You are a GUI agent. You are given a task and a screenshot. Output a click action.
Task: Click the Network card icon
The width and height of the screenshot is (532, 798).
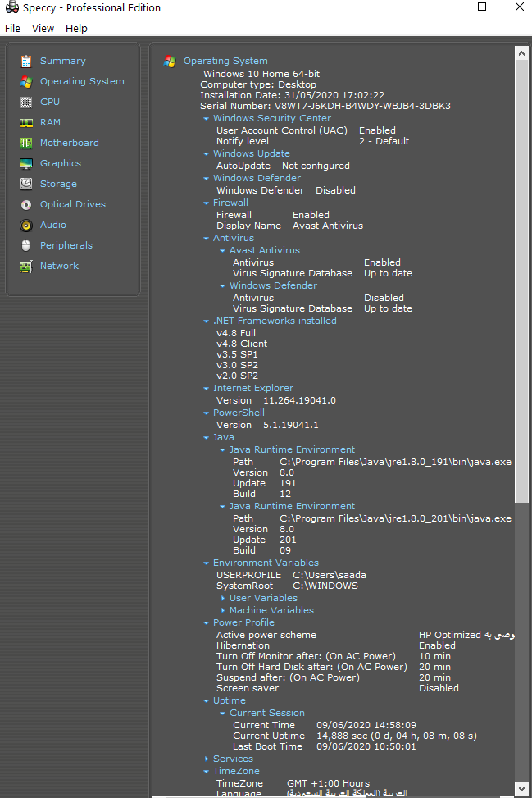click(x=26, y=266)
